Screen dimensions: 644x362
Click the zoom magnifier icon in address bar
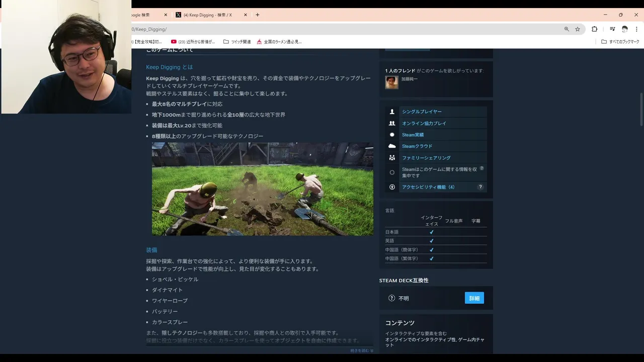point(567,29)
